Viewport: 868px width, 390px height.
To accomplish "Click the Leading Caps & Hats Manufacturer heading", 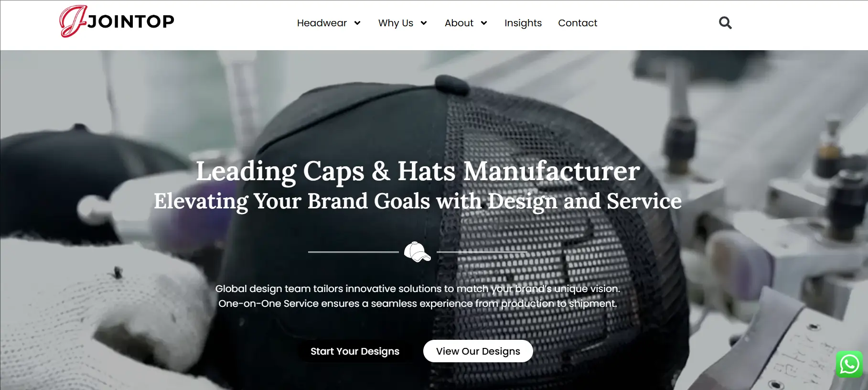I will pos(418,171).
